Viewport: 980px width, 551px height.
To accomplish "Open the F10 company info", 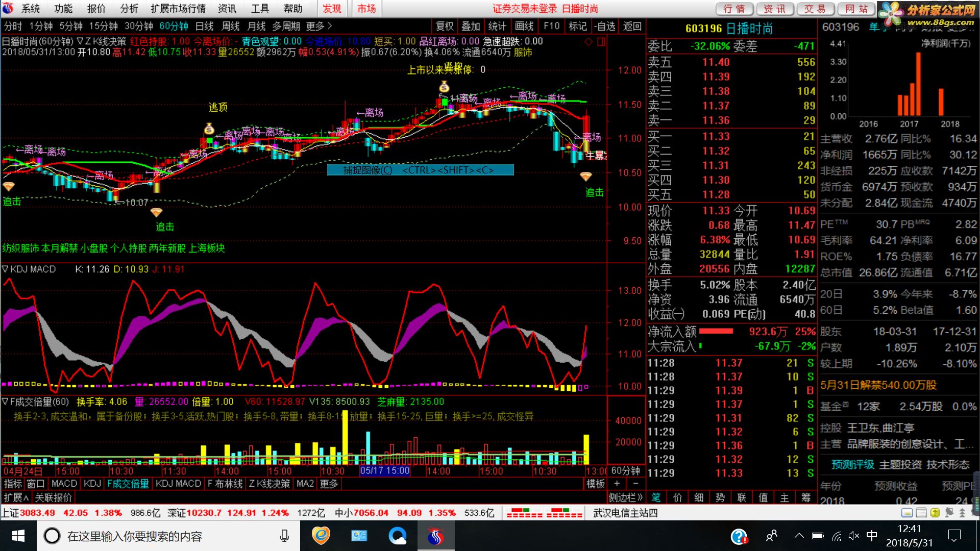I will 551,26.
